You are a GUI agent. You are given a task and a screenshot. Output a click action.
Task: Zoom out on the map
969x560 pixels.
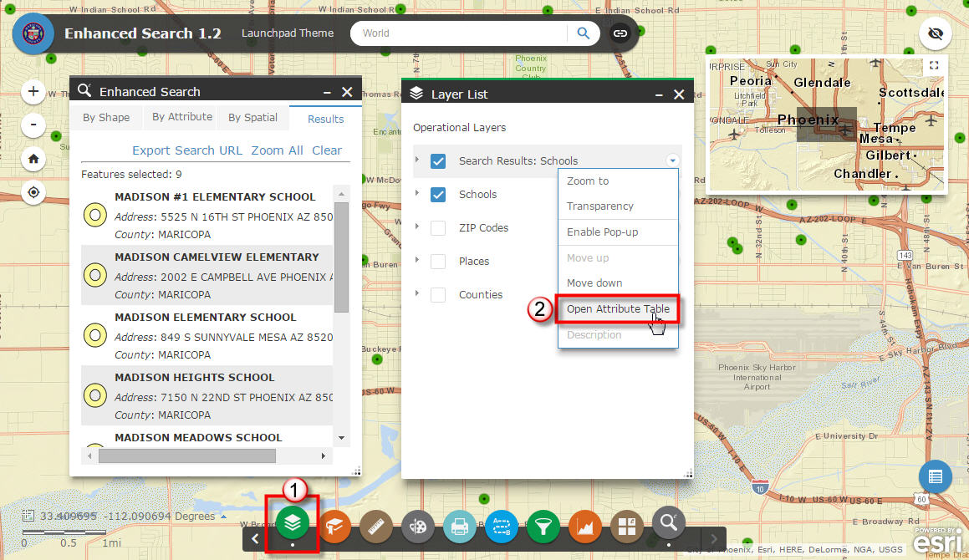33,125
